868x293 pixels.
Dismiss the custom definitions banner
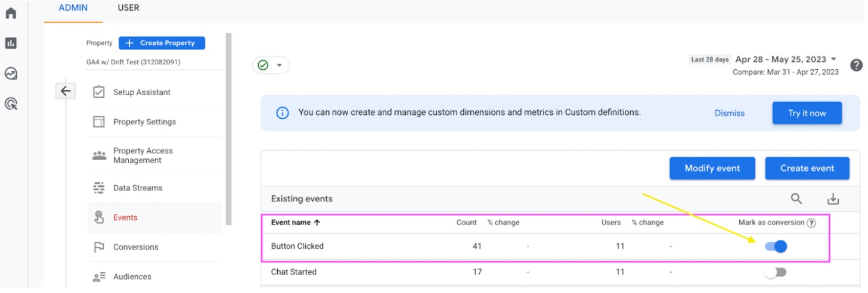click(x=730, y=113)
